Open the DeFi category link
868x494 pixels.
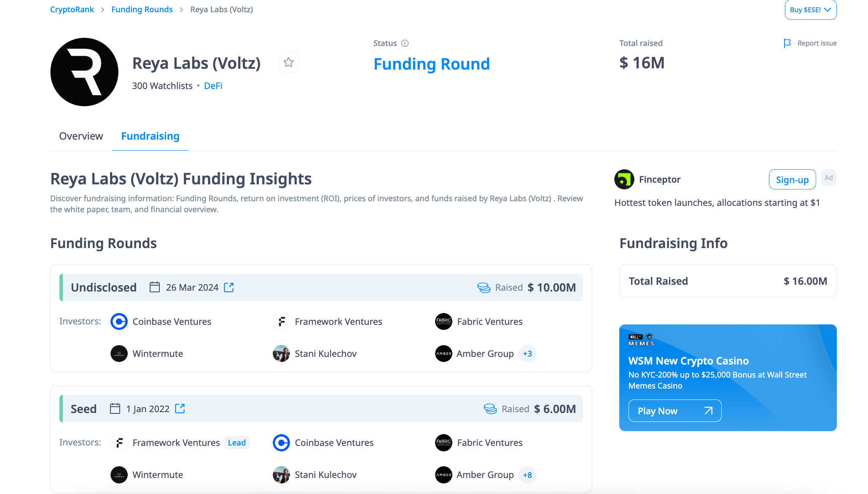(213, 86)
